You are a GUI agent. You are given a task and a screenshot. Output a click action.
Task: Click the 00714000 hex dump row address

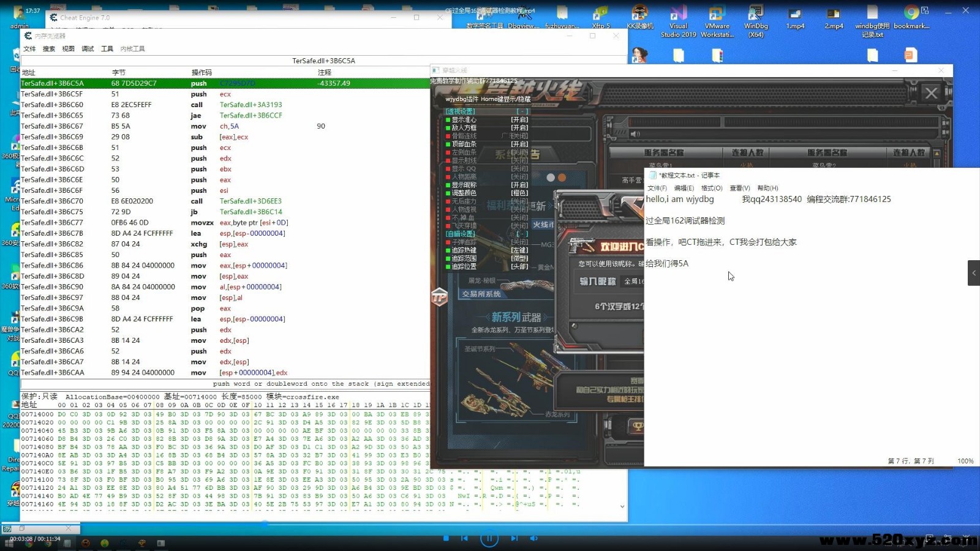point(37,414)
